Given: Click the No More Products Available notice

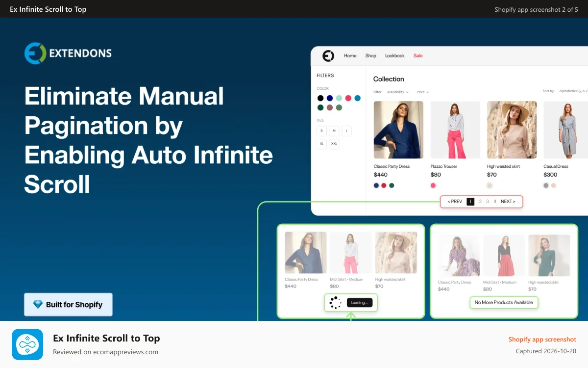Looking at the screenshot, I should 504,303.
